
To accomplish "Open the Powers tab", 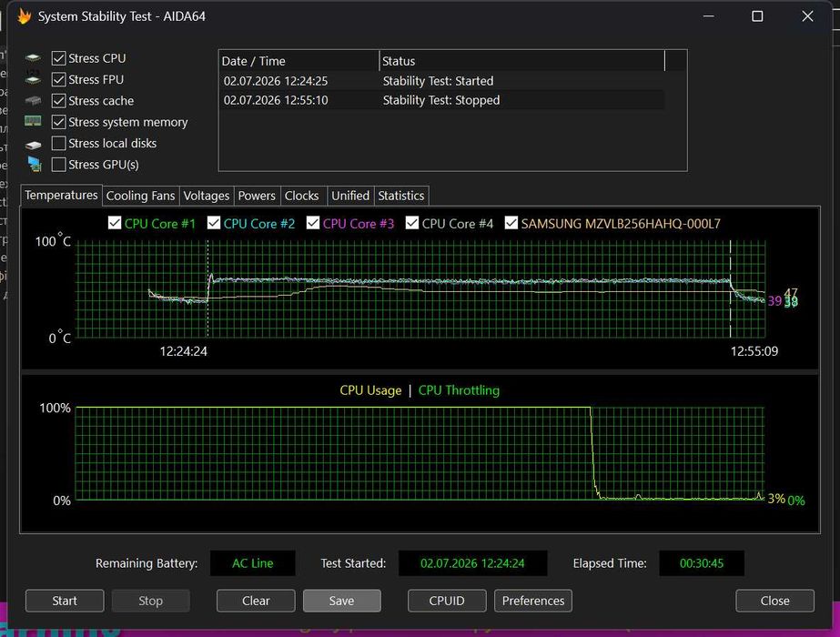I will pyautogui.click(x=257, y=196).
